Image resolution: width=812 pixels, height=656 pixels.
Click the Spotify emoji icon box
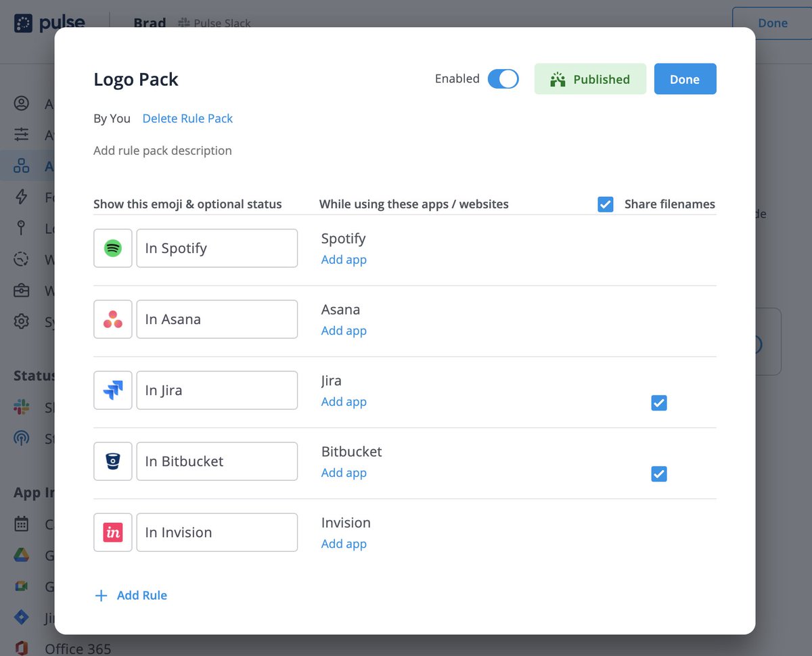coord(113,248)
